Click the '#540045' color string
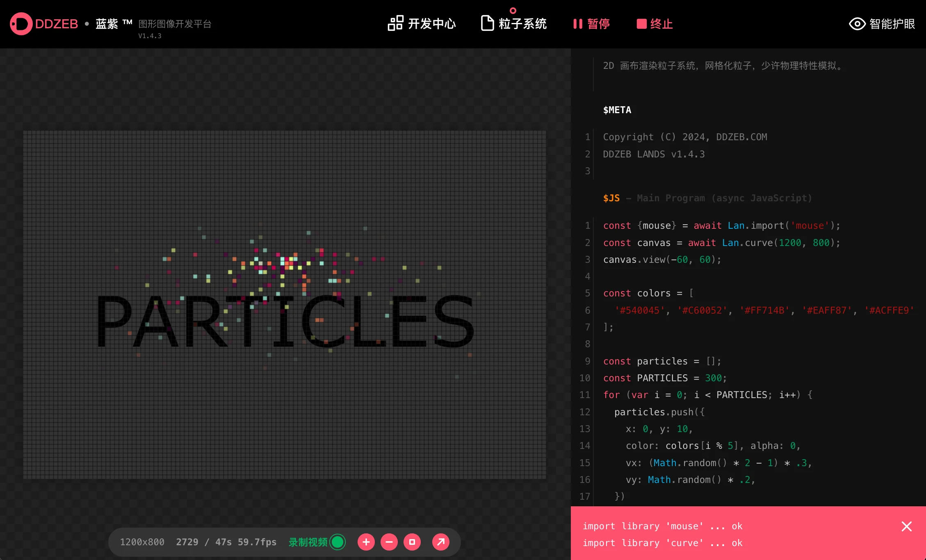 640,310
